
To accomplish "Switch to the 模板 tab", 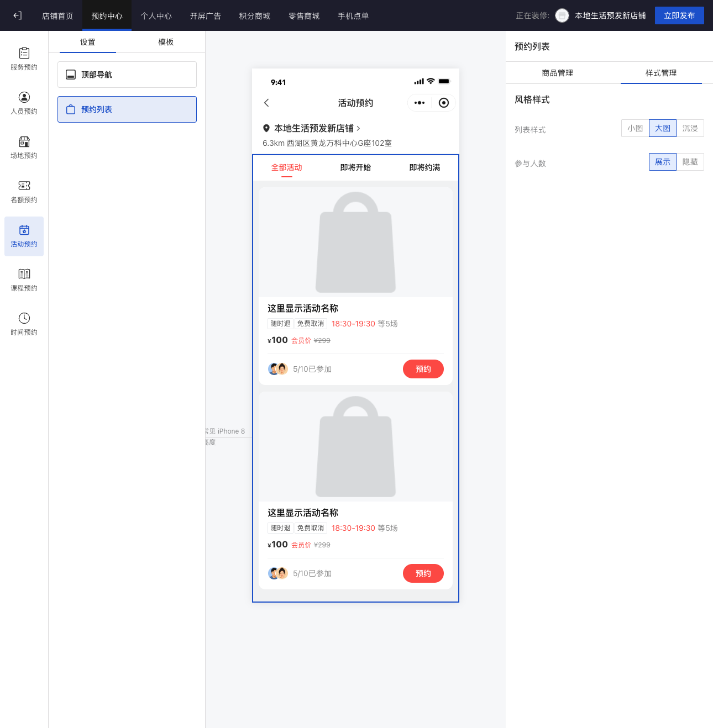I will click(166, 42).
